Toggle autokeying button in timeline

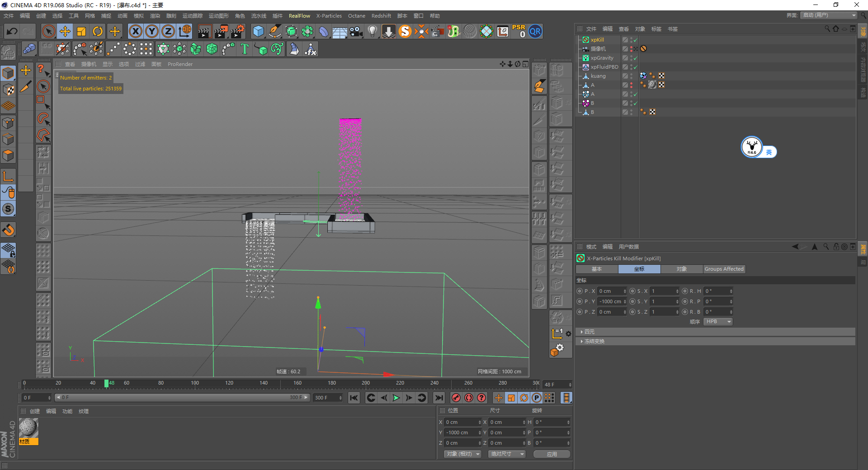pyautogui.click(x=469, y=398)
